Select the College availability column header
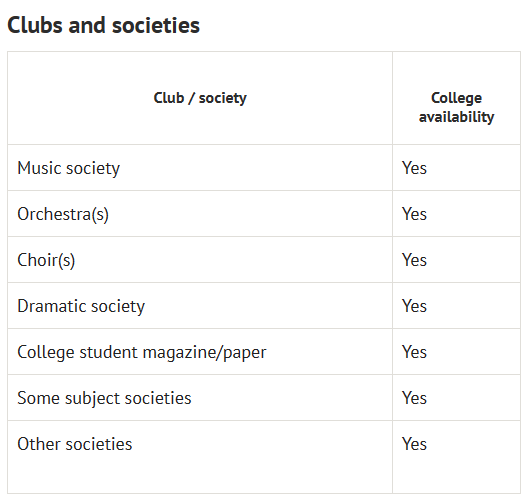Image resolution: width=528 pixels, height=502 pixels. click(x=456, y=107)
